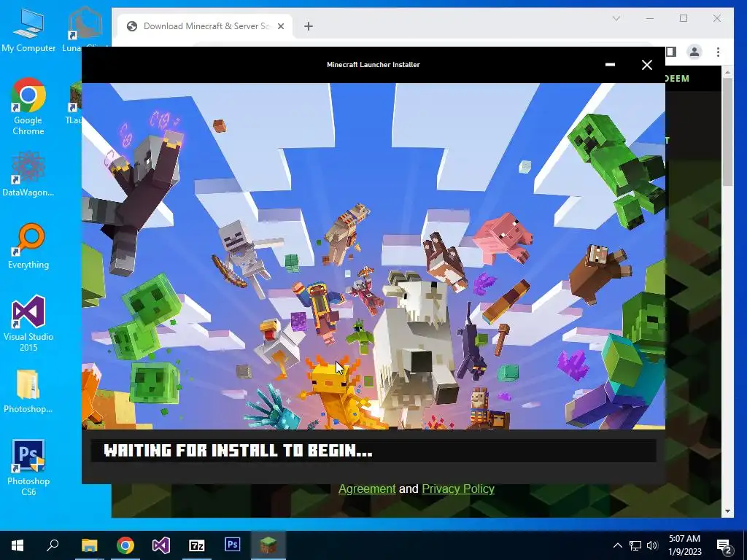Click Chrome page scrollbar up arrow
The width and height of the screenshot is (747, 560).
727,72
